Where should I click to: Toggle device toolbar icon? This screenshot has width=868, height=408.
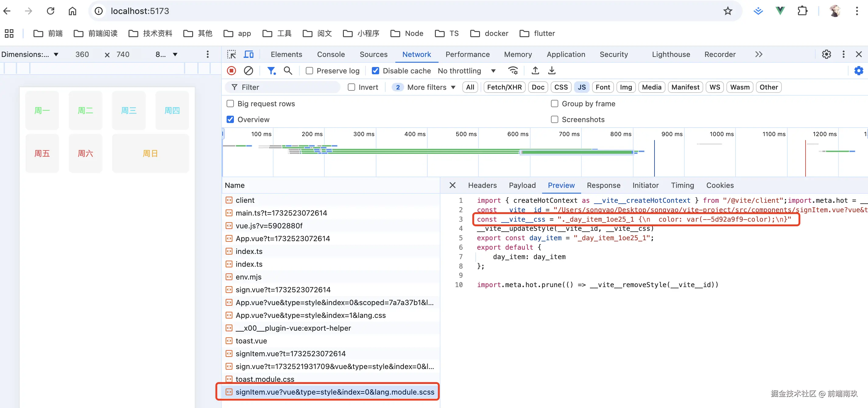coord(249,54)
